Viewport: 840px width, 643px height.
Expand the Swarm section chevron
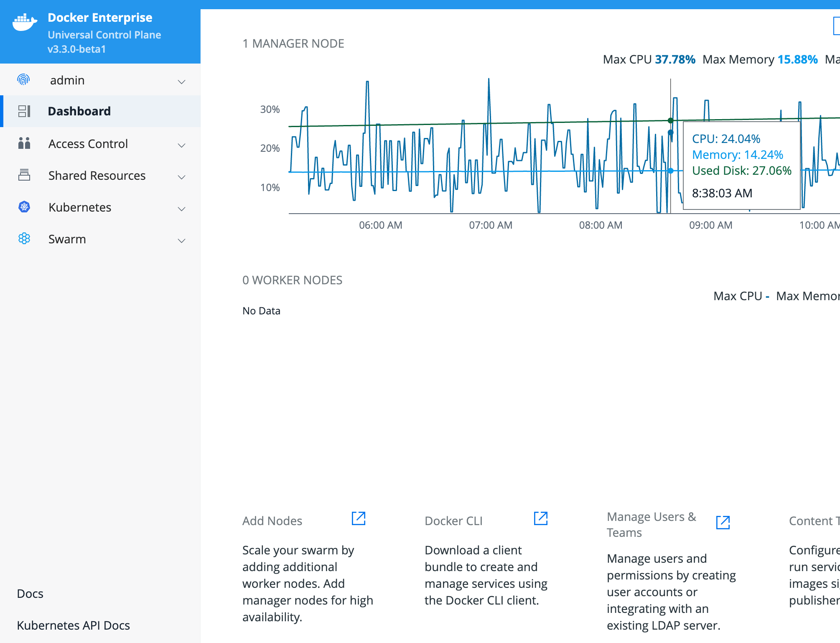pyautogui.click(x=181, y=240)
